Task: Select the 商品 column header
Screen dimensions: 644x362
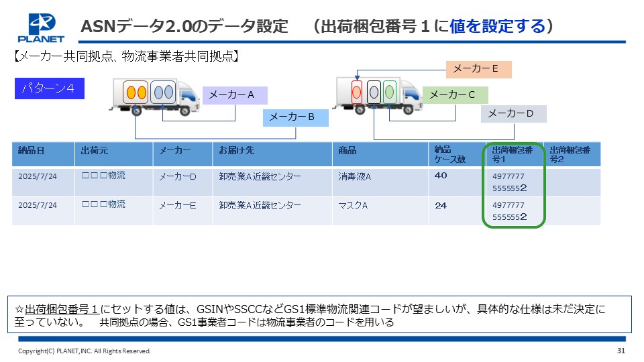Action: [380, 154]
